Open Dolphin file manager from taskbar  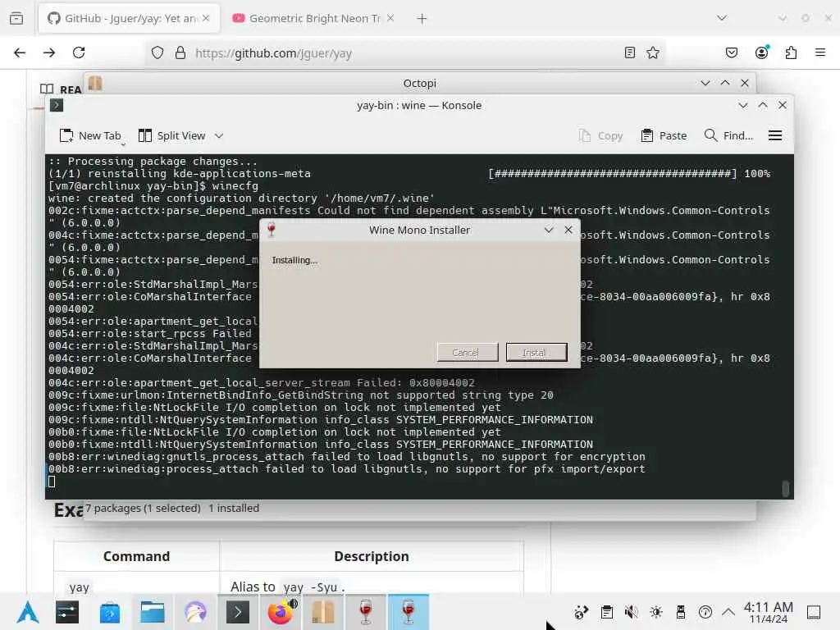click(x=152, y=612)
